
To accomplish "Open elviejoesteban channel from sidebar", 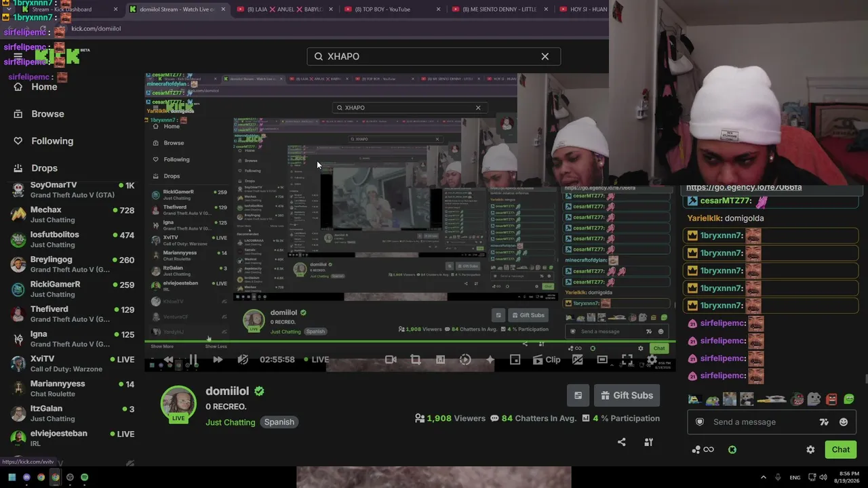I will [x=73, y=438].
